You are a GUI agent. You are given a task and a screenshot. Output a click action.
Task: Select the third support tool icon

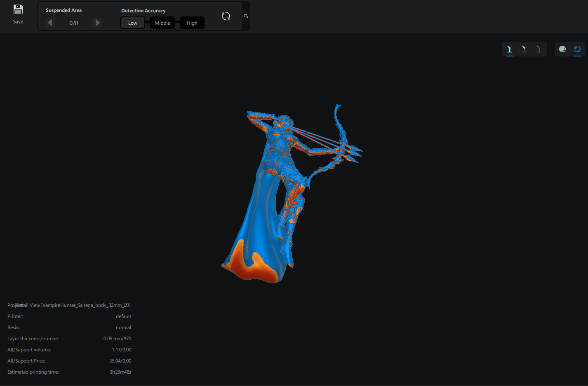coord(539,49)
